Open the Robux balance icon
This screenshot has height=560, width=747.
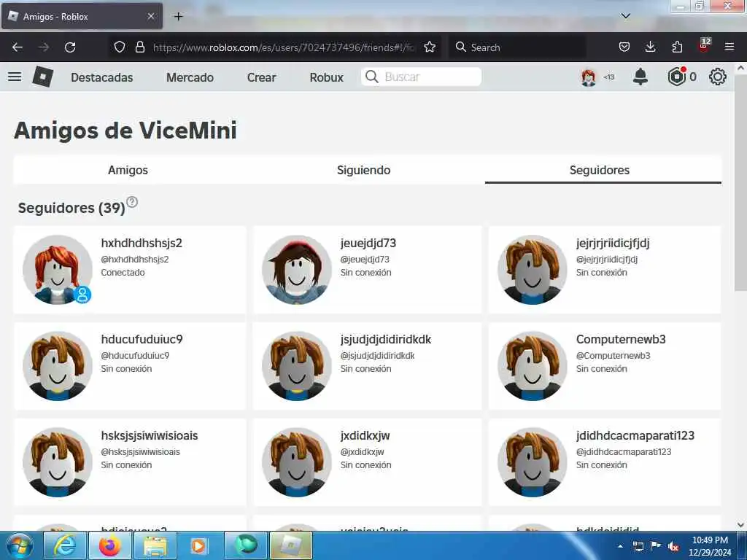676,77
